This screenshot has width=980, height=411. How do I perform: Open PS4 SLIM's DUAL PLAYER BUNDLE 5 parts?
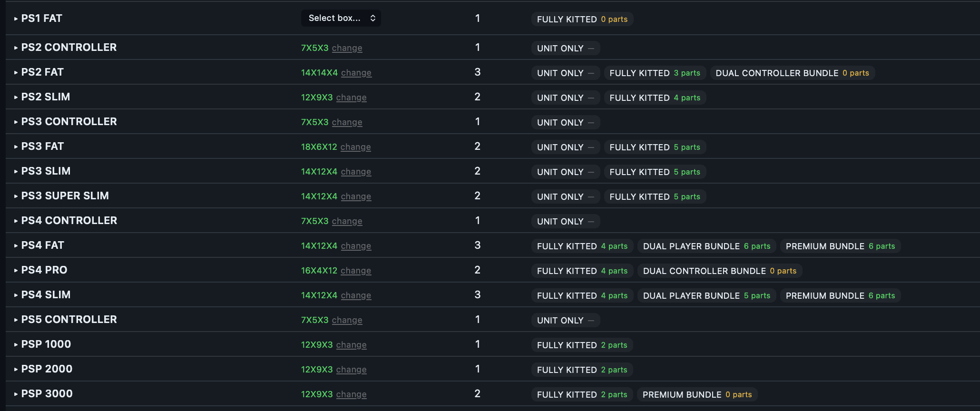pyautogui.click(x=707, y=296)
